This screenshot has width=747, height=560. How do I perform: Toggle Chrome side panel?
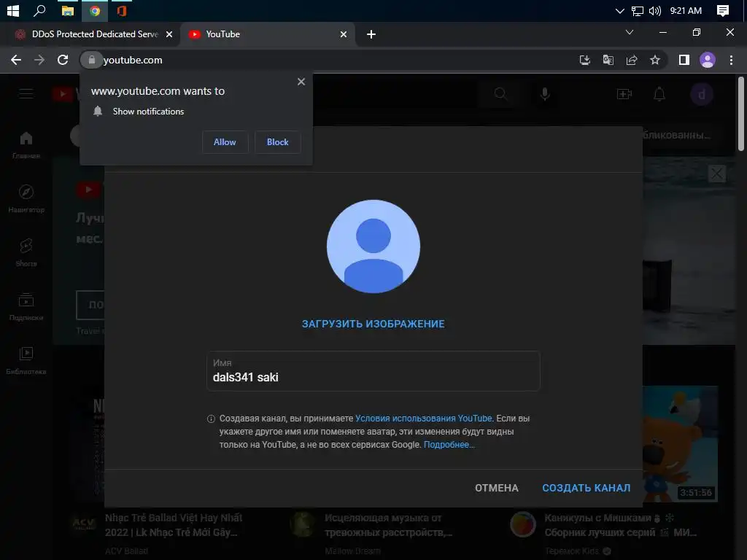[x=684, y=60]
